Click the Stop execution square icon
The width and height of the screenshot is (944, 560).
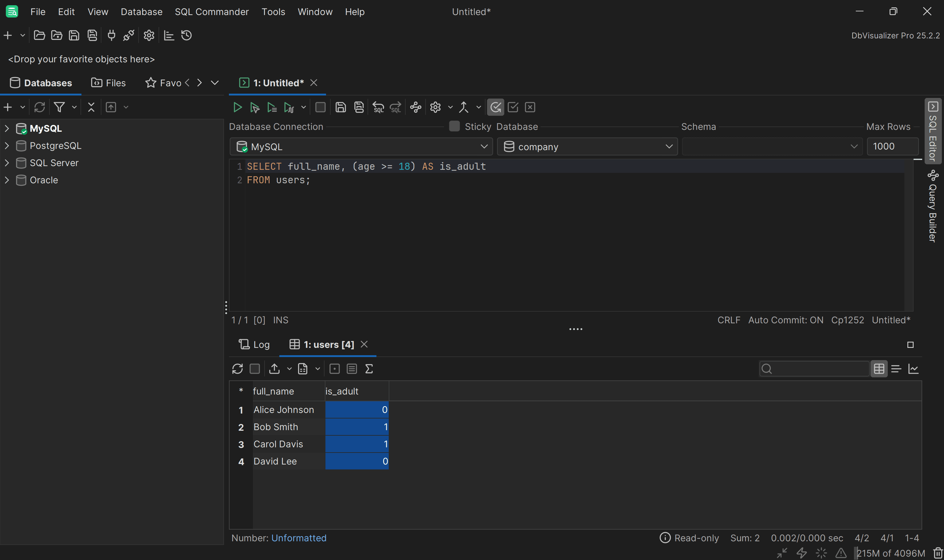click(x=320, y=107)
